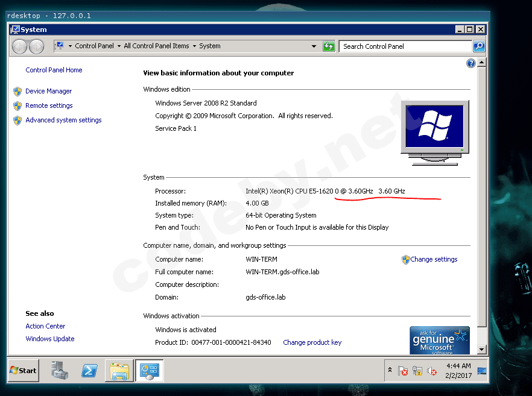The width and height of the screenshot is (532, 396).
Task: Show hidden system tray icons
Action: (390, 371)
